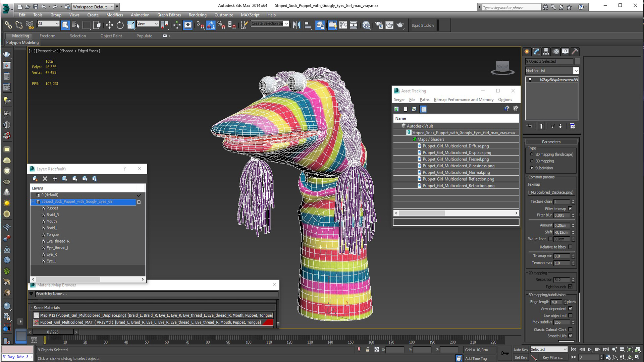
Task: Select the Move transform tool
Action: point(109,25)
